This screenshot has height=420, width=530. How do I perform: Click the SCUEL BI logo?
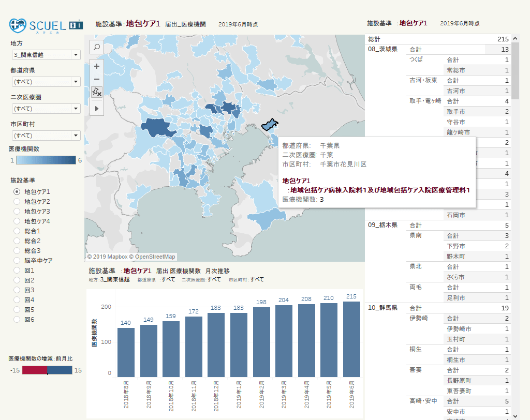tap(47, 25)
